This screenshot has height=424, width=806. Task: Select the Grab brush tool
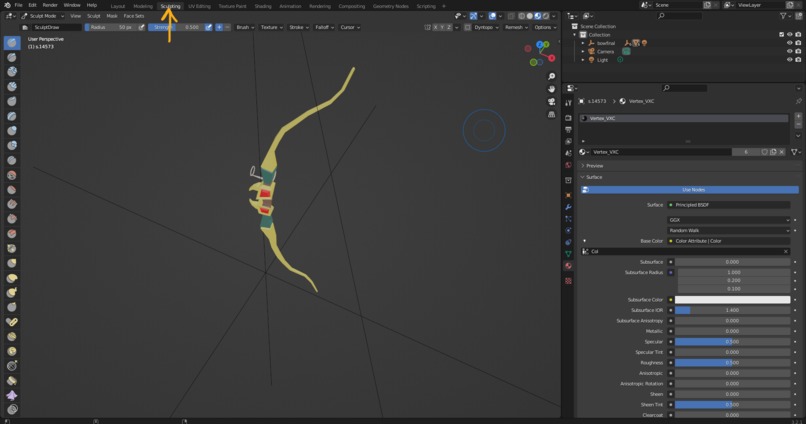tap(12, 263)
